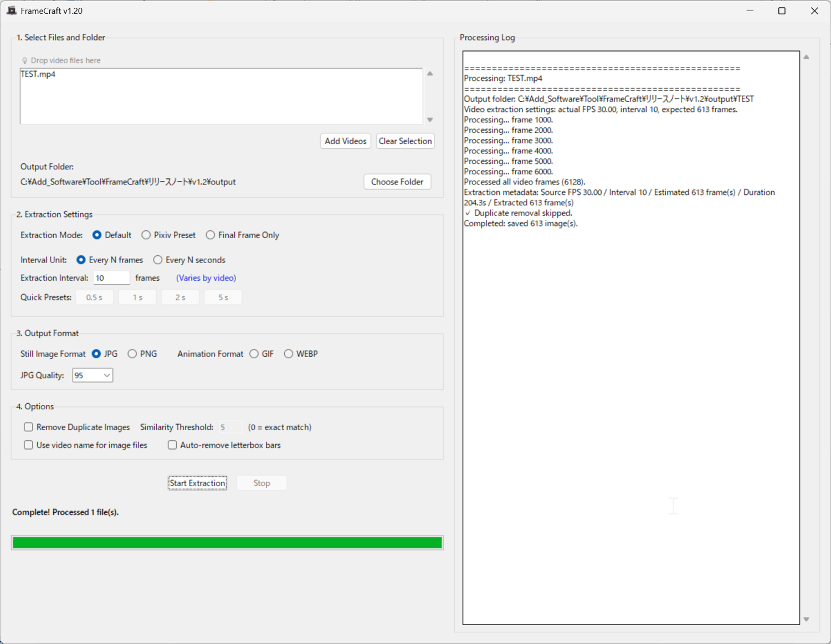Click file list scroll up arrow

pos(430,74)
